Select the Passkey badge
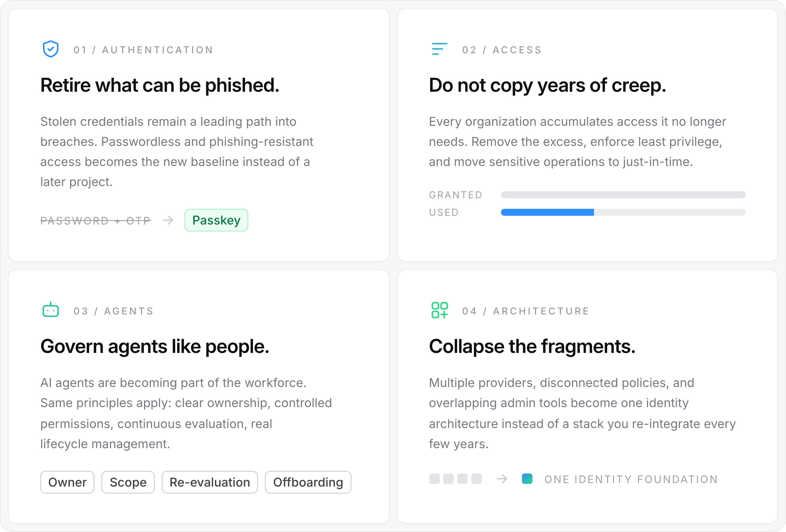Screen dimensions: 786x532 tap(217, 220)
